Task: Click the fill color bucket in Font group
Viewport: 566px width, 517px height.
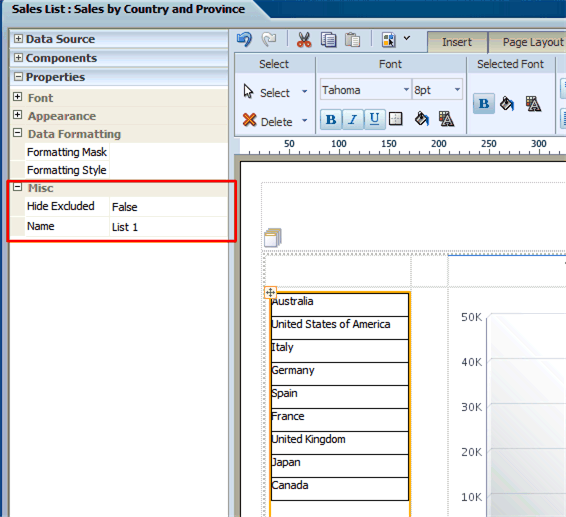Action: 421,119
